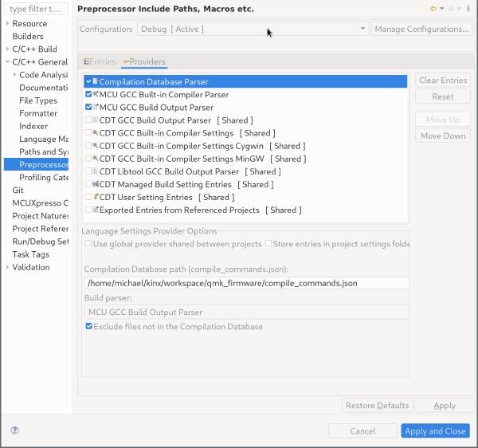Select CDT Managed Build Setting Entries row
The height and width of the screenshot is (448, 478).
coord(245,184)
